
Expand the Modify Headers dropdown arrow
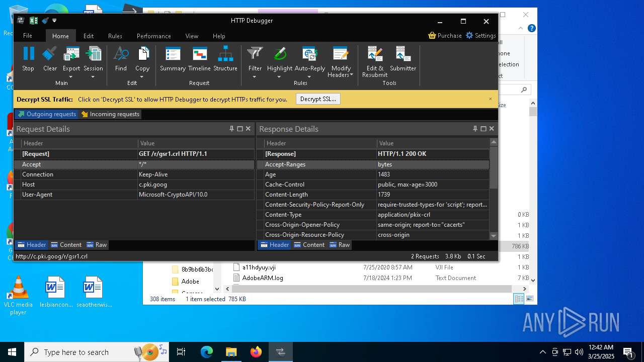pyautogui.click(x=352, y=75)
